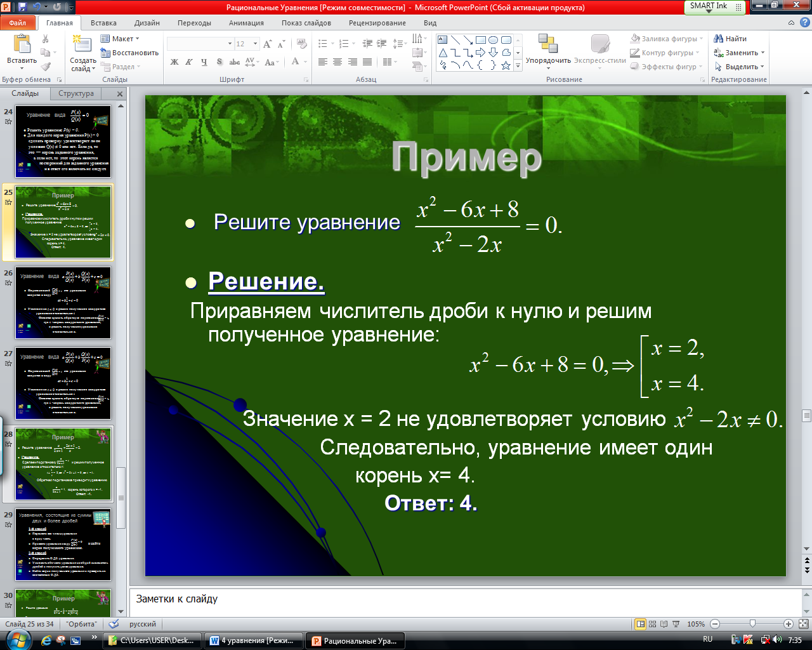Click the Format Painter brush icon
812x650 pixels.
point(46,67)
